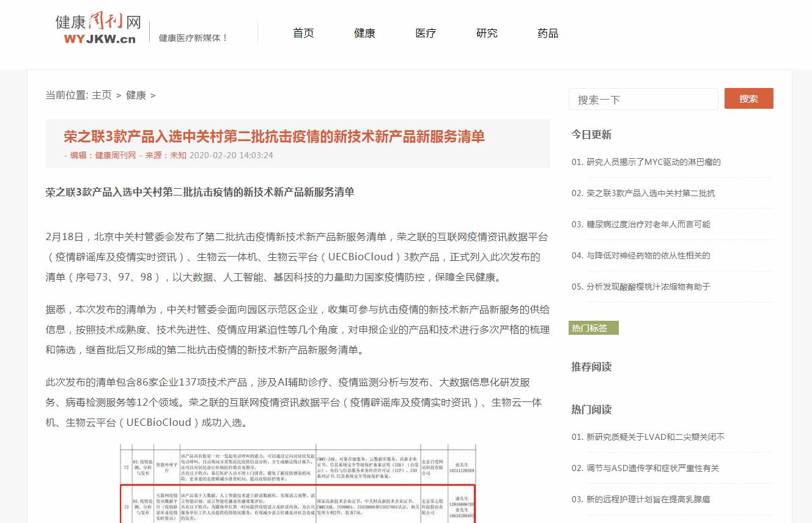Open the 首页 navigation menu item

pos(303,33)
